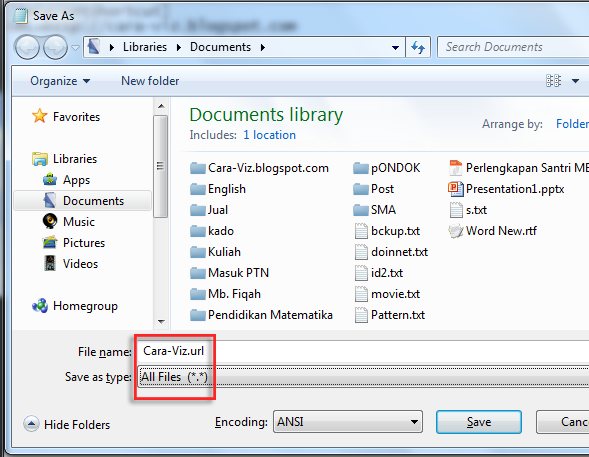Click the Kuliah folder icon
The image size is (589, 457).
tap(198, 252)
